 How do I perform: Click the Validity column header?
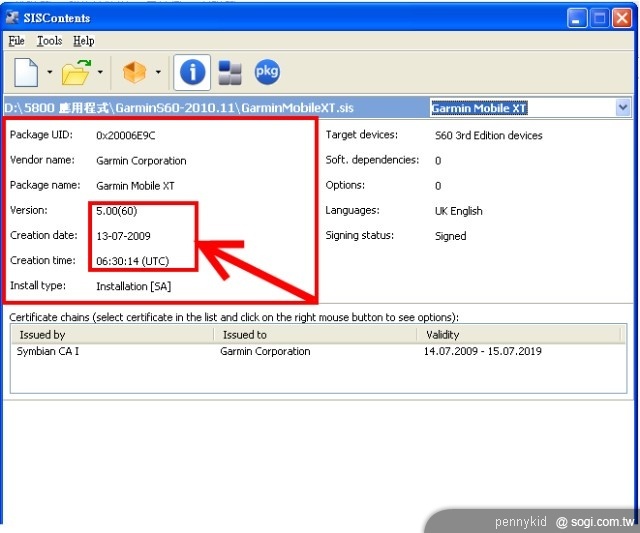[519, 335]
